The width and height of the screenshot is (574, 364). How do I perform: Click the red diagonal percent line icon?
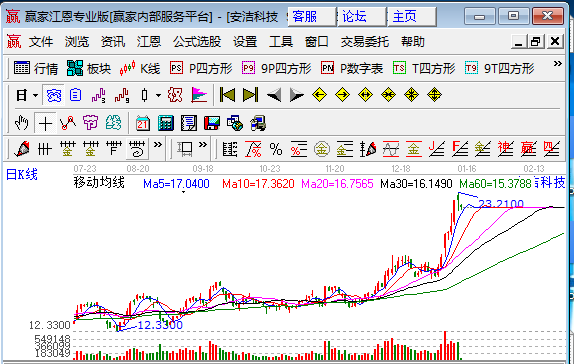[253, 149]
